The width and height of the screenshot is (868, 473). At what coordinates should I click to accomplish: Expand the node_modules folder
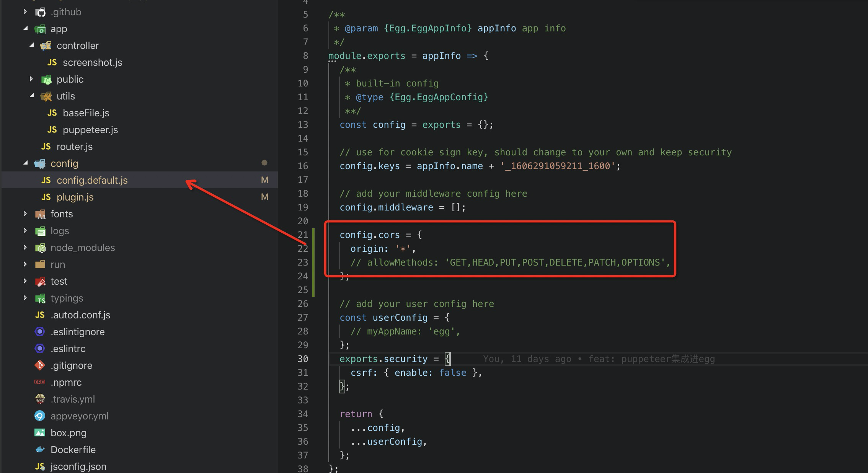click(25, 247)
